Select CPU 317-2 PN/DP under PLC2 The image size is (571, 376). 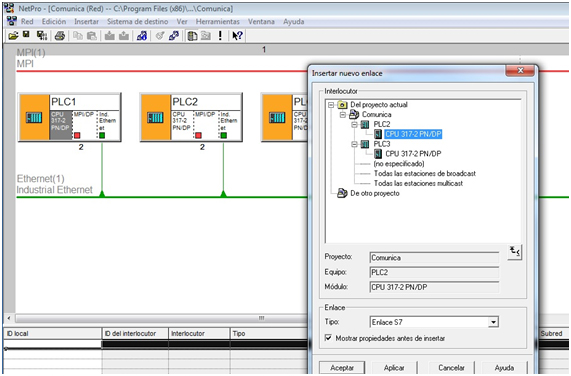pos(413,134)
